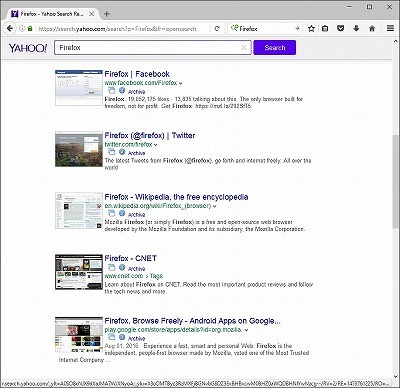Click the browser address bar URL
400x388 pixels.
(117, 29)
